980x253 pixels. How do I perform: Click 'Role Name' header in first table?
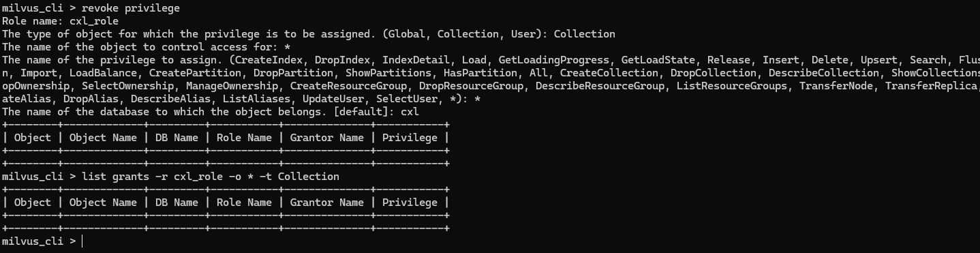point(244,138)
